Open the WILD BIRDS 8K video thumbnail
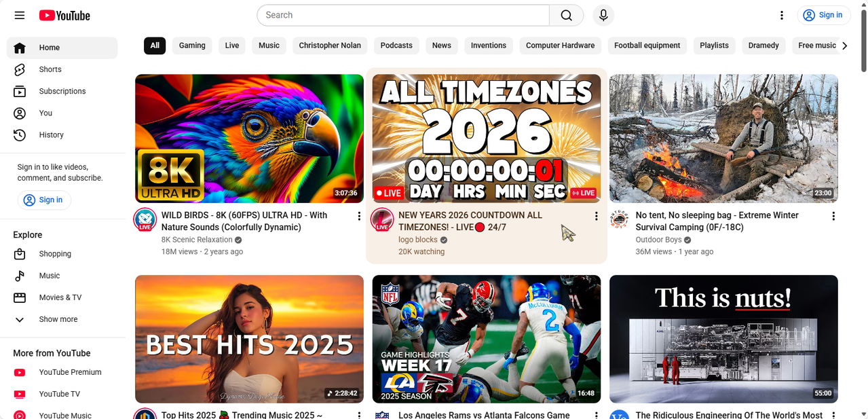Viewport: 868px width, 419px height. pyautogui.click(x=249, y=139)
